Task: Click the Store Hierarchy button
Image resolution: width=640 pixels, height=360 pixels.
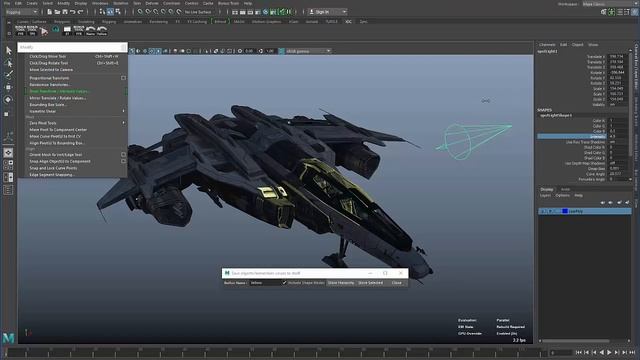Action: [x=341, y=283]
